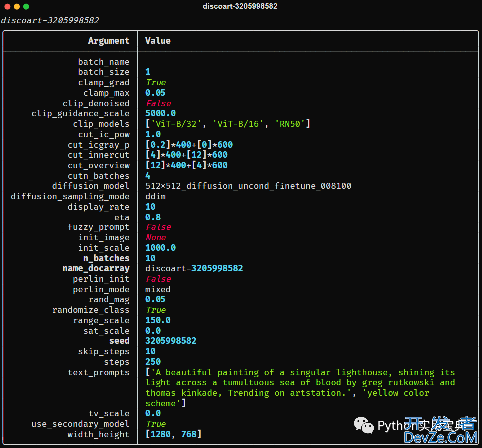This screenshot has height=448, width=482.
Task: Click the steps value 250
Action: 153,362
